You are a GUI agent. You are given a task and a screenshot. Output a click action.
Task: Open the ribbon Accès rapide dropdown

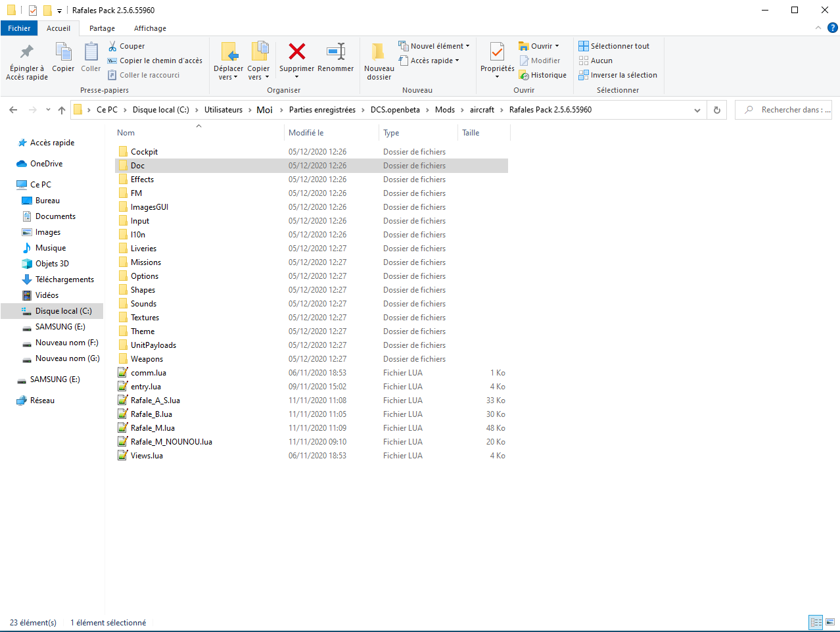point(429,61)
